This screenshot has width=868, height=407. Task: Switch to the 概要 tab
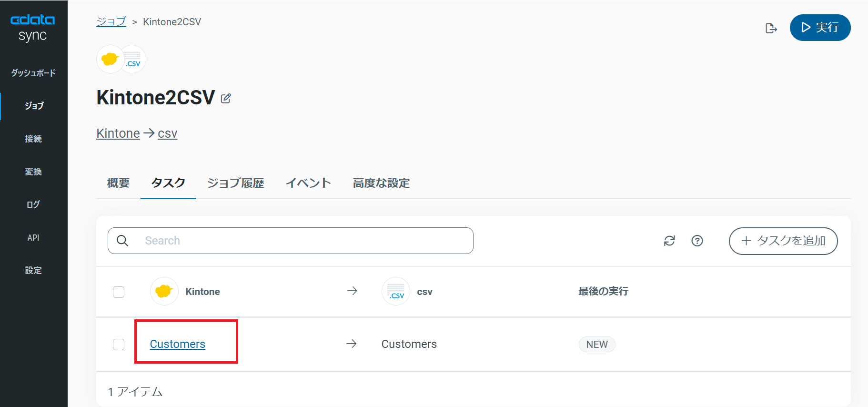(x=118, y=183)
